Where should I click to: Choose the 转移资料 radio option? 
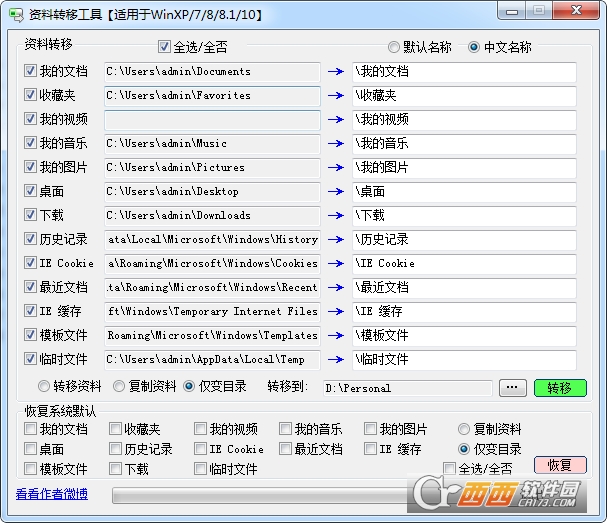tap(44, 387)
